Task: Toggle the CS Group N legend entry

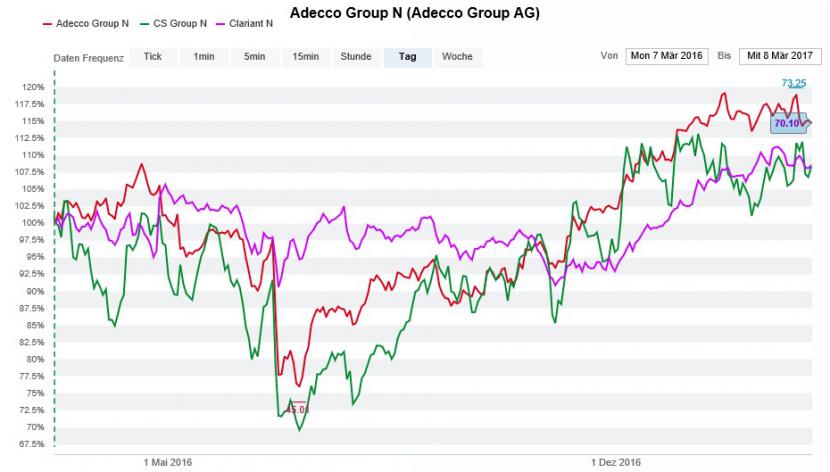Action: point(183,21)
